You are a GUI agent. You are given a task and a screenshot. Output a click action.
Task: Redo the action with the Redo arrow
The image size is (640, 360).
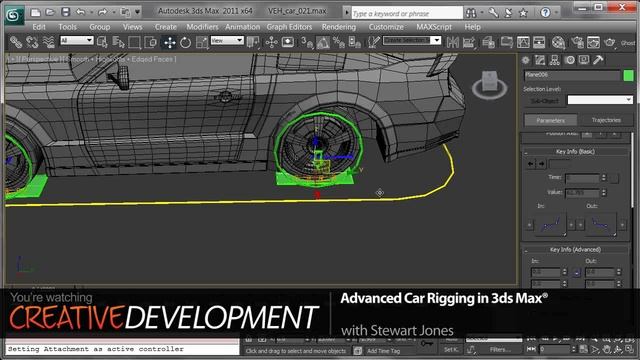(102, 12)
